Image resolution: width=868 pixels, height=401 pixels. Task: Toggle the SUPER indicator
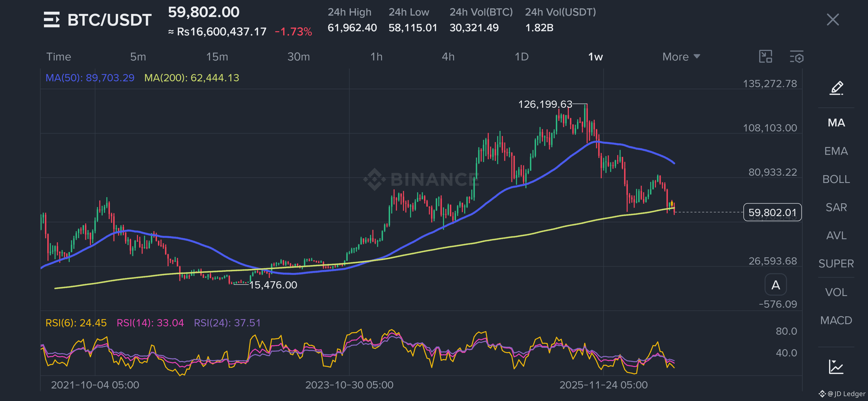click(x=836, y=264)
